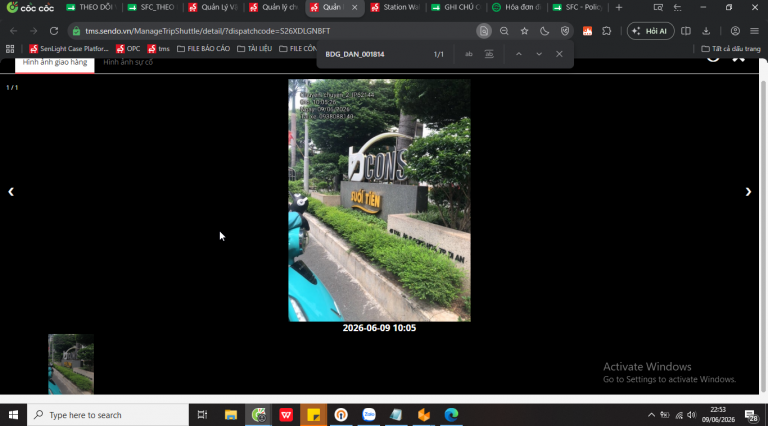Switch to the Quản Lý Vậ tab

213,7
